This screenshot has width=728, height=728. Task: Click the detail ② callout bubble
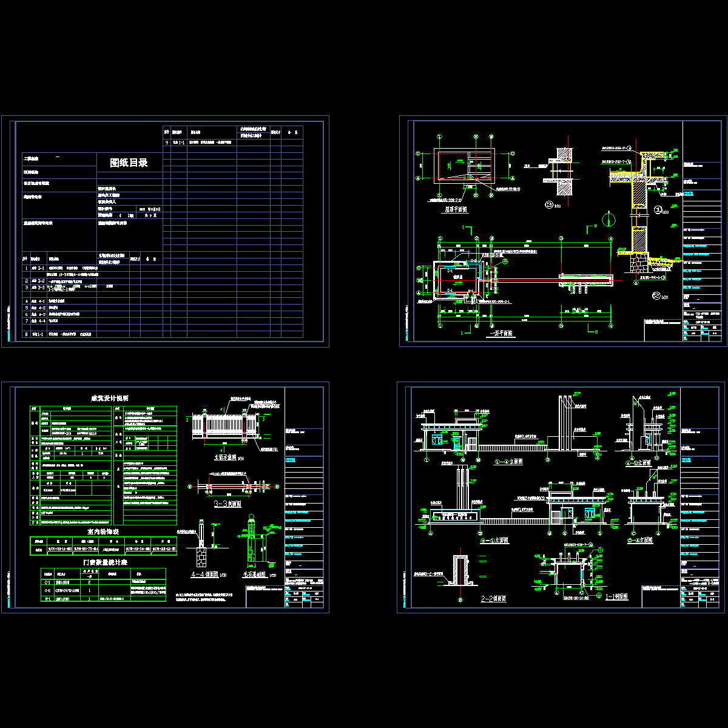(656, 295)
